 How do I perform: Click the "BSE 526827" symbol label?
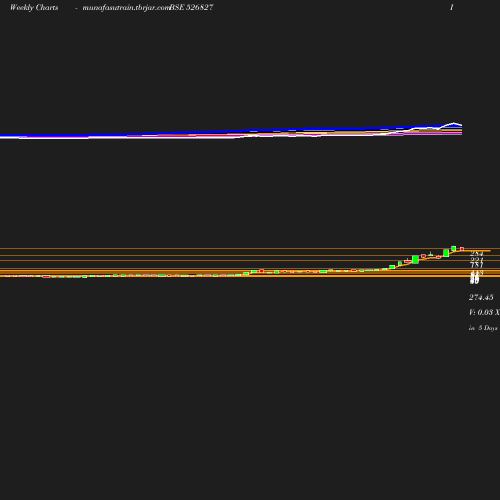[191, 7]
